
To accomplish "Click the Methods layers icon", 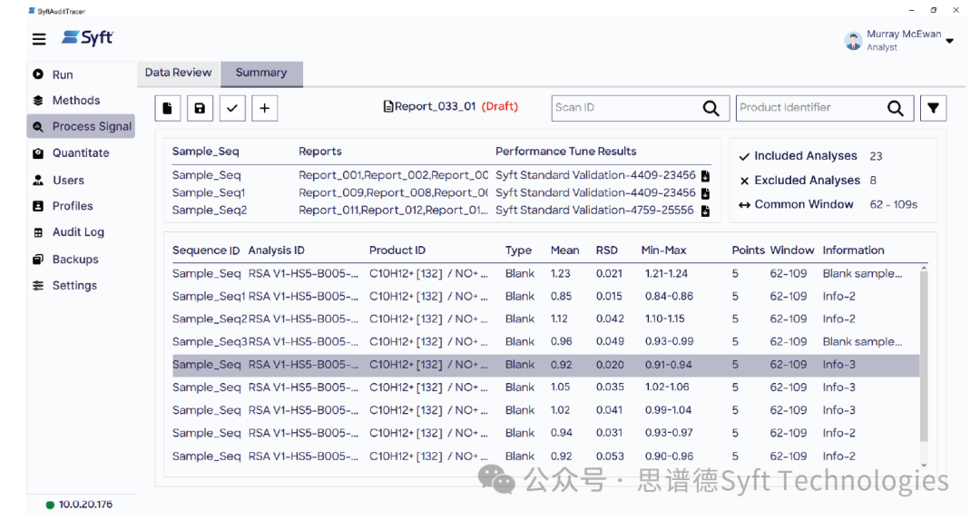I will 38,100.
